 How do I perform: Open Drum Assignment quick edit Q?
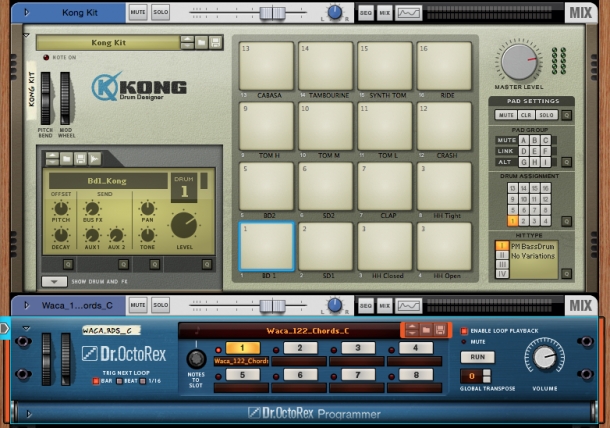coord(566,221)
